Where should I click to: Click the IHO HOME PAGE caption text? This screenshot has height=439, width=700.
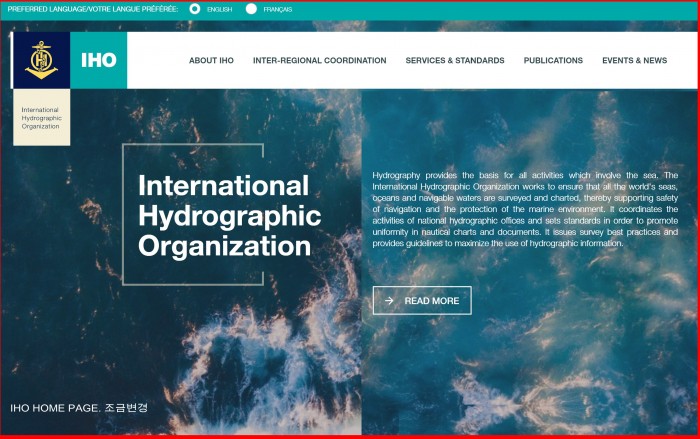(x=79, y=408)
